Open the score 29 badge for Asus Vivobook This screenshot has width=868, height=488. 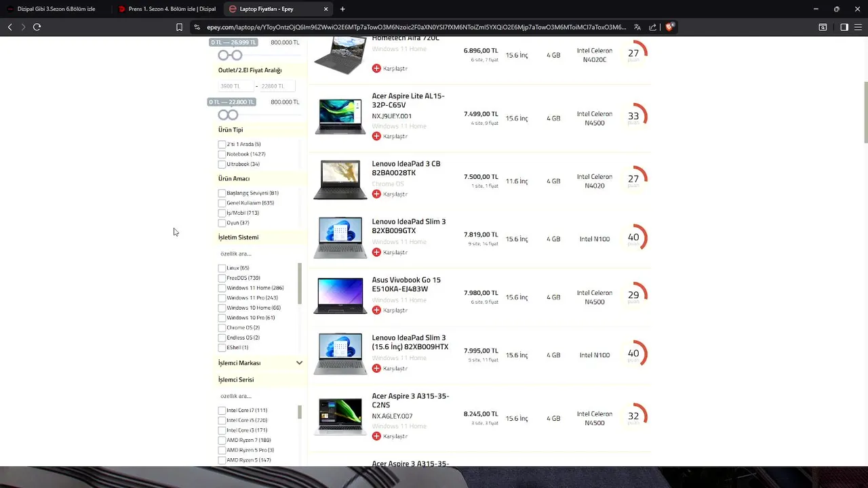click(633, 296)
